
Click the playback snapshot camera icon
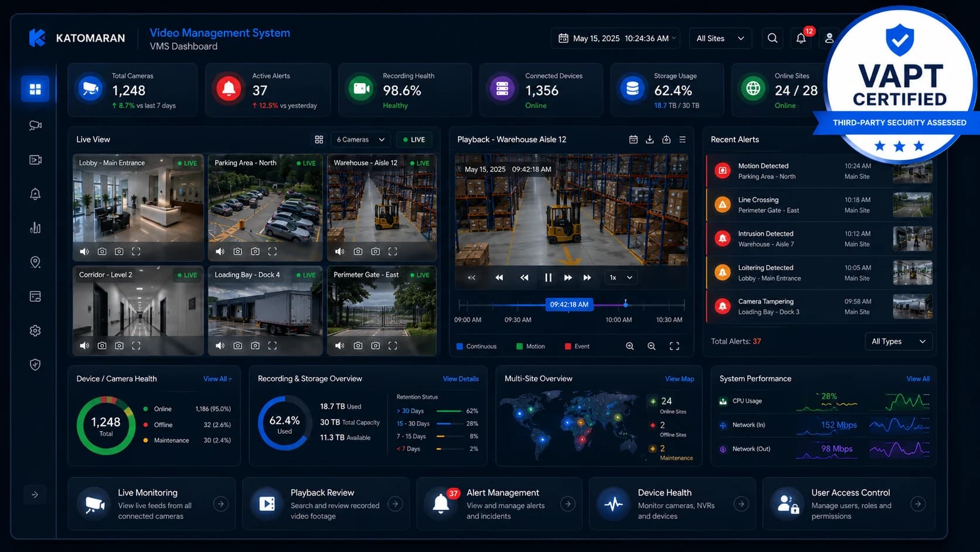click(x=666, y=140)
